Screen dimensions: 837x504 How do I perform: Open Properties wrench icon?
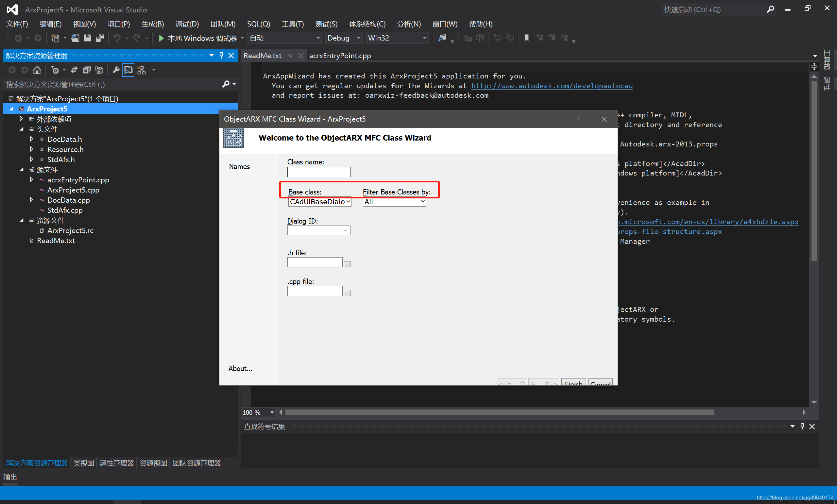point(116,70)
